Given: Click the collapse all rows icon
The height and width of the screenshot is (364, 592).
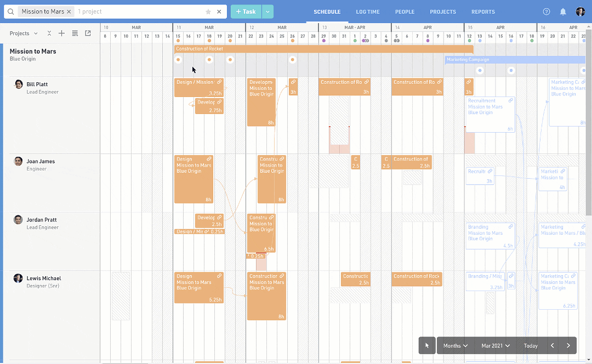Looking at the screenshot, I should [x=49, y=33].
